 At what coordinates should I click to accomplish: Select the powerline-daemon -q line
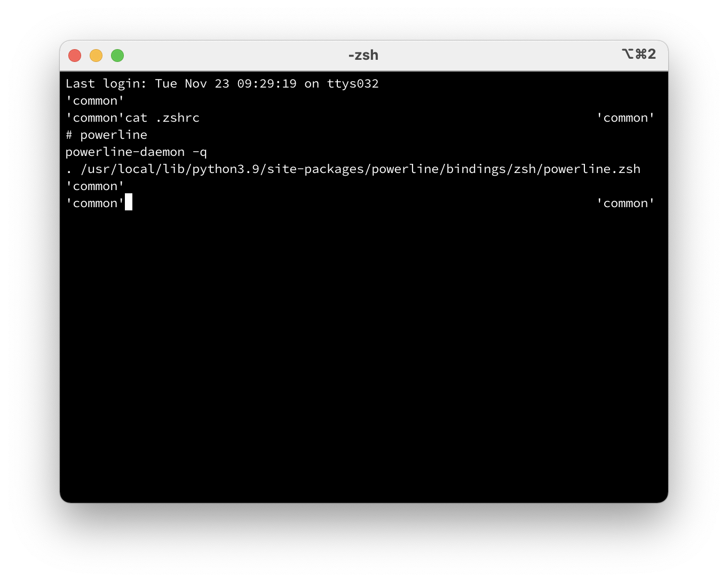coord(136,152)
